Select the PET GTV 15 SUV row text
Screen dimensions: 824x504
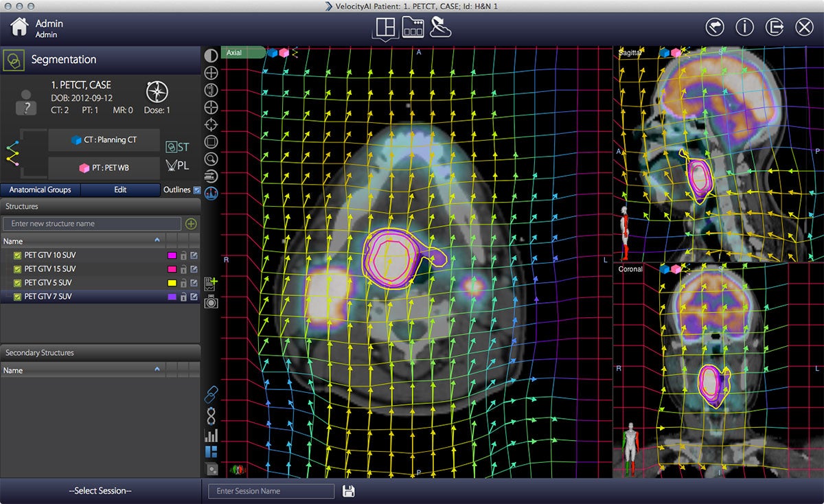point(50,269)
